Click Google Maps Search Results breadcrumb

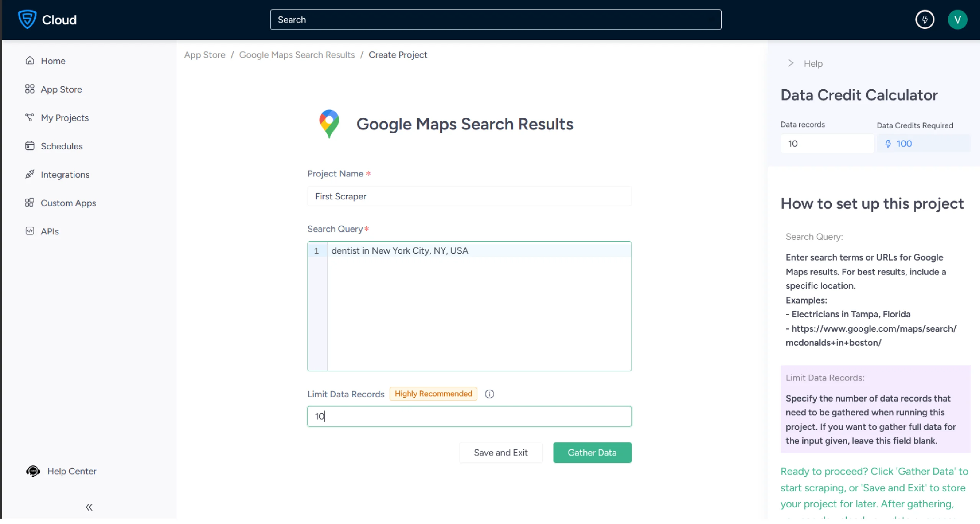coord(297,55)
